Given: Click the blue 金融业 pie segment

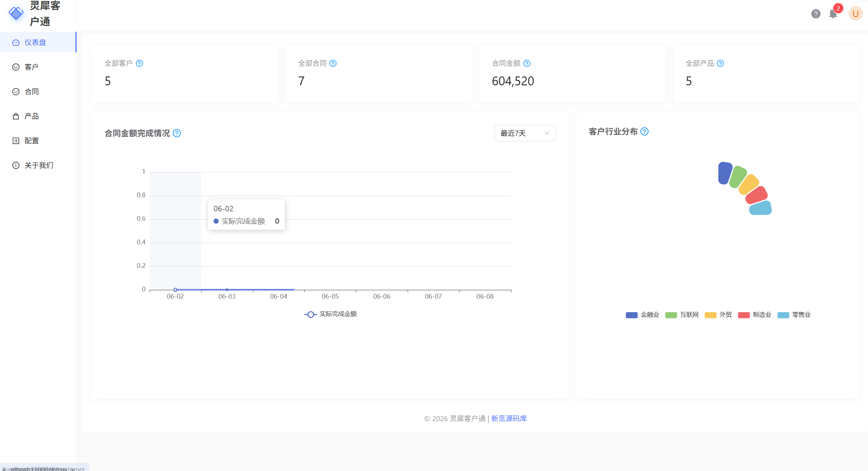Looking at the screenshot, I should (725, 173).
